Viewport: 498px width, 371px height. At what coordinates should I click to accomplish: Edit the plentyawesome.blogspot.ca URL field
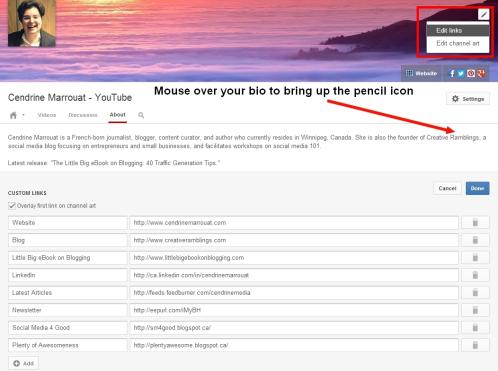click(x=294, y=345)
